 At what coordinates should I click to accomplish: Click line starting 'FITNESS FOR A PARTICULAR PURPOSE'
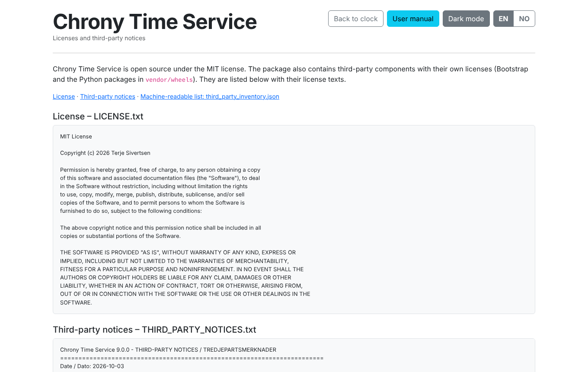182,269
